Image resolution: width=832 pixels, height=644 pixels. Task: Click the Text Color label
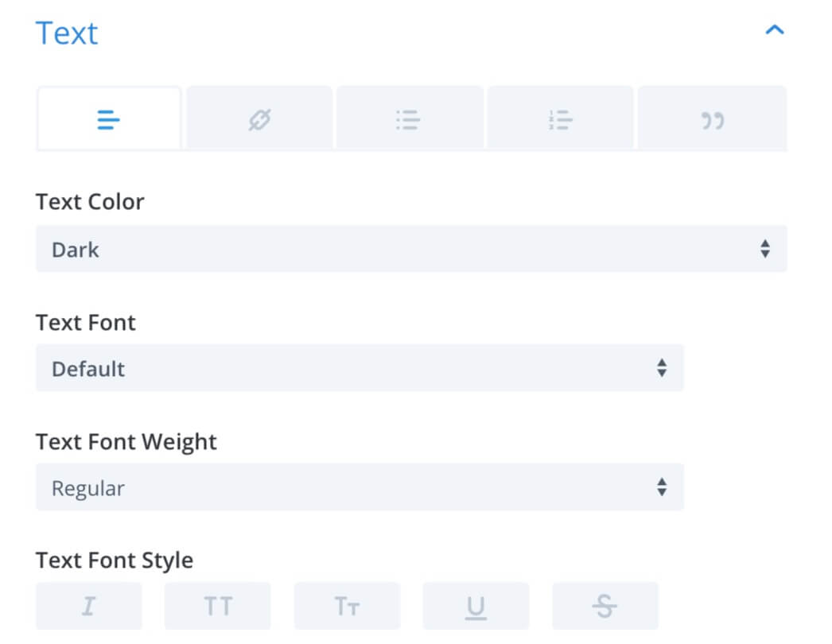coord(90,202)
